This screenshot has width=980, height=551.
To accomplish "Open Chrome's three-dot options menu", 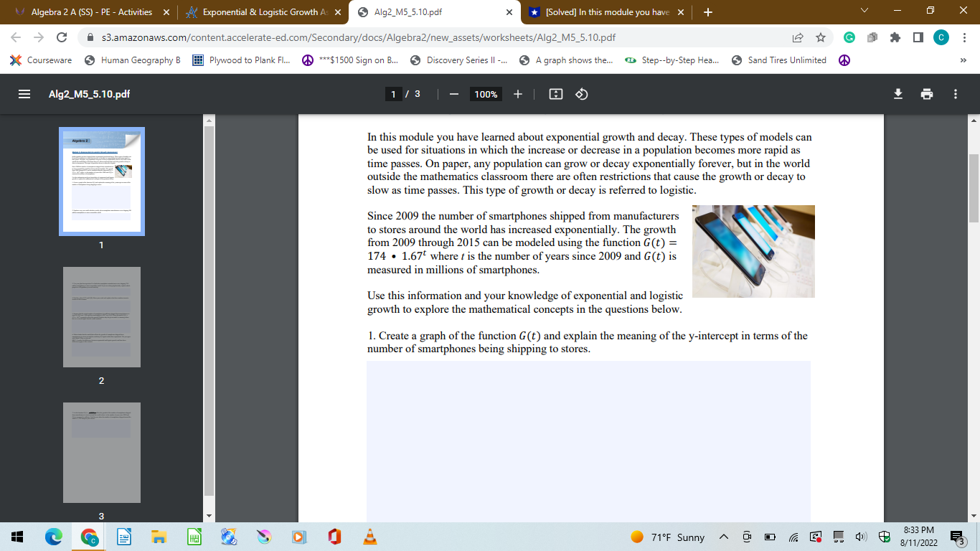I will [965, 37].
